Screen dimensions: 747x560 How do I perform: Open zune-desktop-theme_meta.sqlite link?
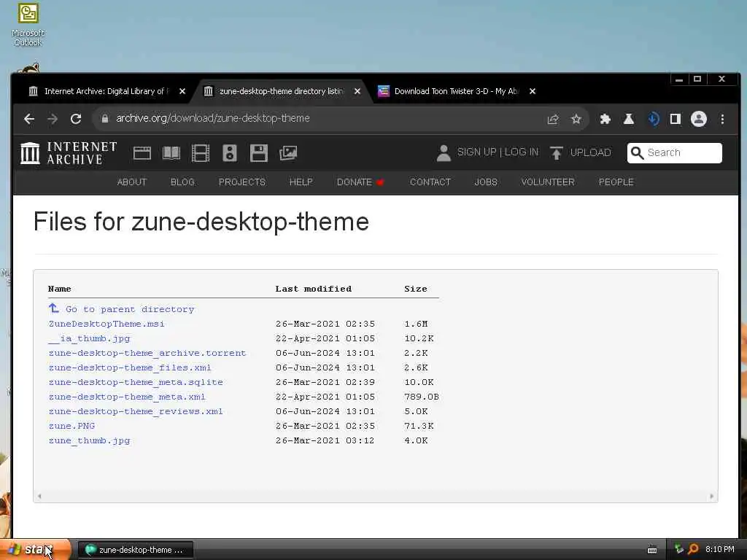coord(136,382)
